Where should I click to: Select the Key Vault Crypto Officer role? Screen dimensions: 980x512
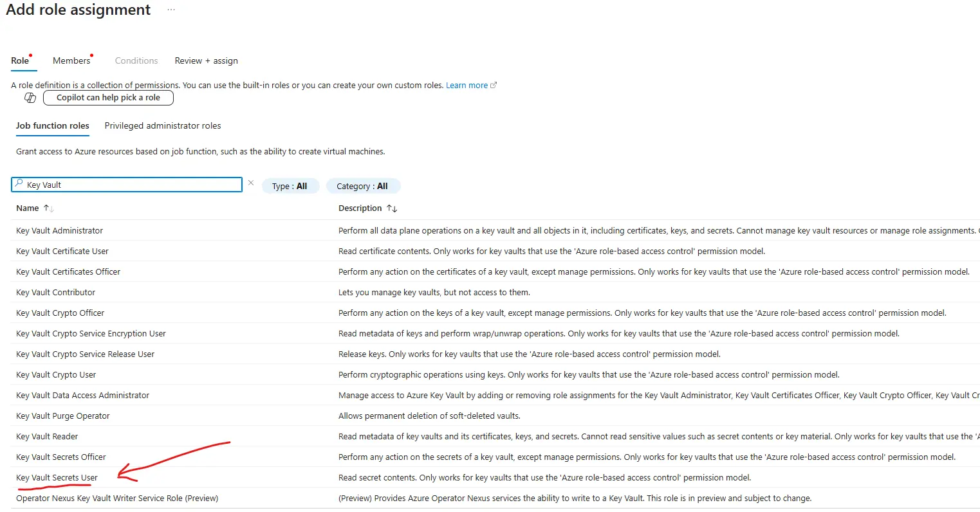[60, 313]
